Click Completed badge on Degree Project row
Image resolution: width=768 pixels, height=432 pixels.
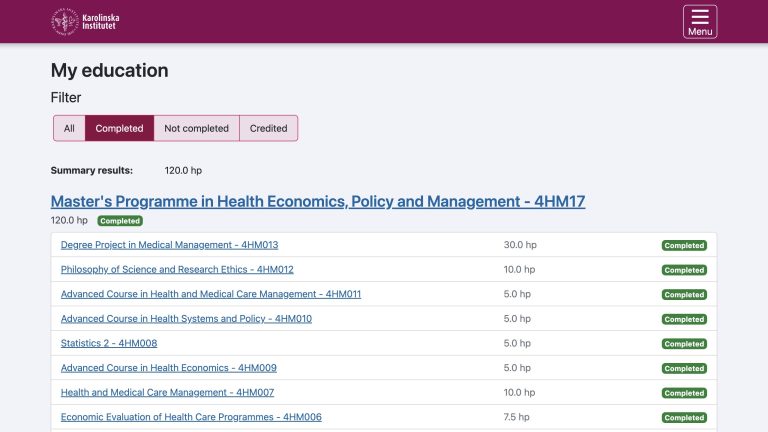coord(684,245)
